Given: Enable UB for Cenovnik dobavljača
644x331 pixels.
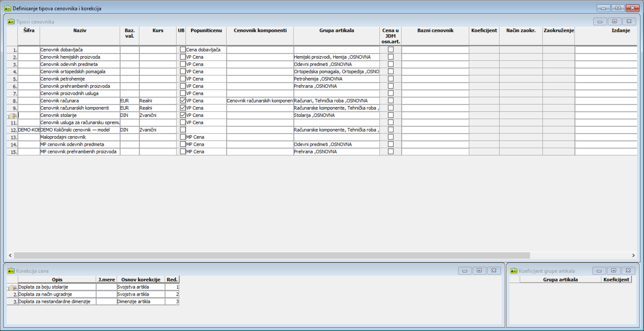Looking at the screenshot, I should click(183, 49).
